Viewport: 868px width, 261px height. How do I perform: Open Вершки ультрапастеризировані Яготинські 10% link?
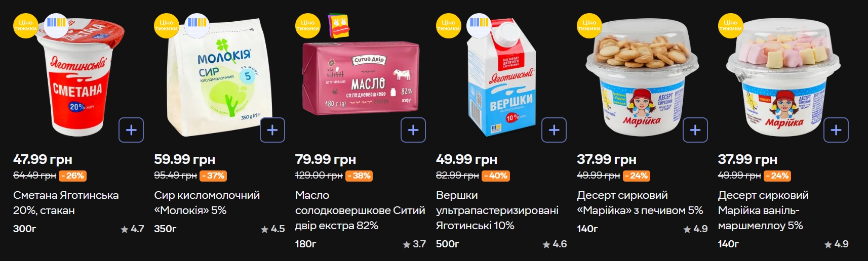tap(497, 210)
